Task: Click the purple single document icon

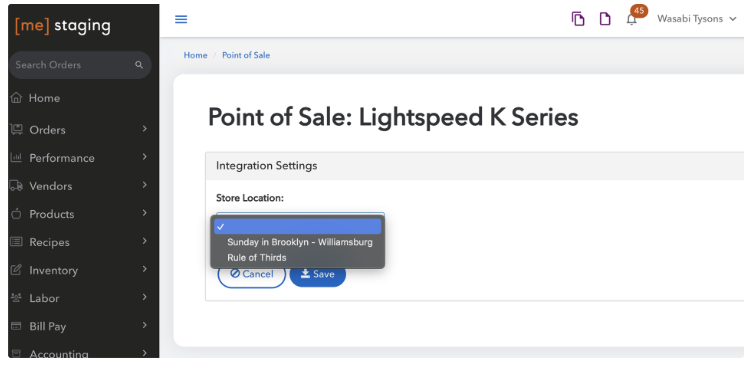Action: [x=605, y=19]
